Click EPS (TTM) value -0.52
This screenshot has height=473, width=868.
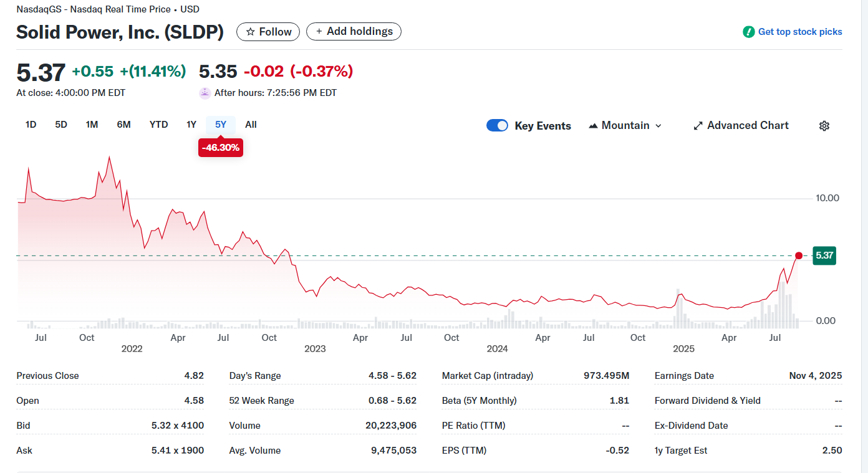pyautogui.click(x=617, y=451)
